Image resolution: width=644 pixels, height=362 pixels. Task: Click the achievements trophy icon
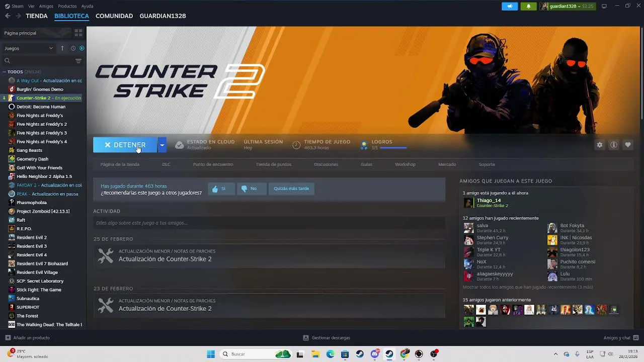(x=364, y=145)
